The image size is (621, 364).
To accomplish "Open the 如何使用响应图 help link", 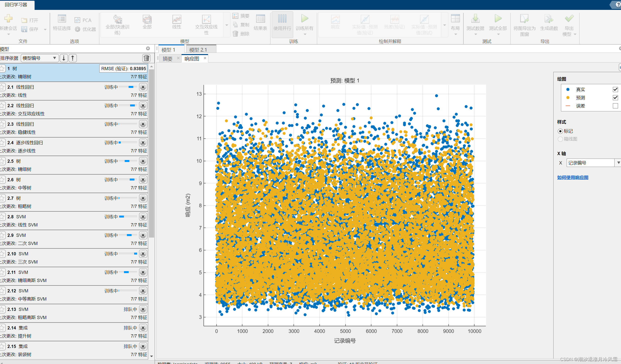I will [573, 177].
